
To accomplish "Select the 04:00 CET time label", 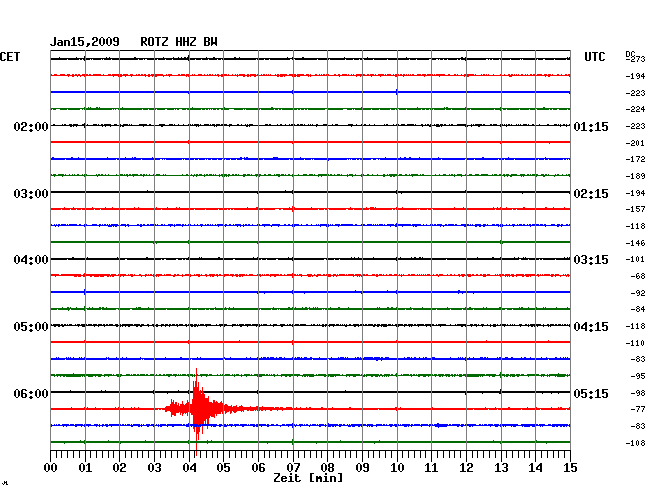I will pos(31,260).
